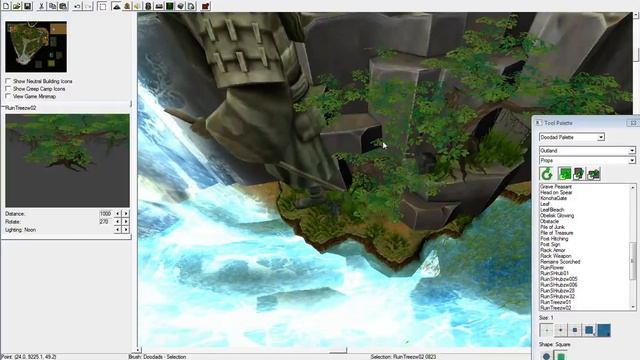This screenshot has width=640, height=360.
Task: Select LeafBeach doodad entry
Action: tap(552, 210)
